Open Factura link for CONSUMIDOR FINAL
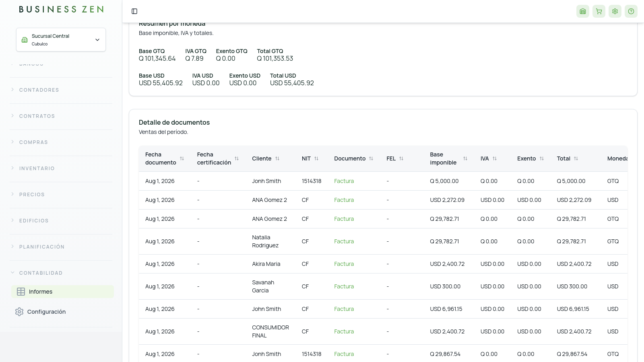 coord(344,331)
